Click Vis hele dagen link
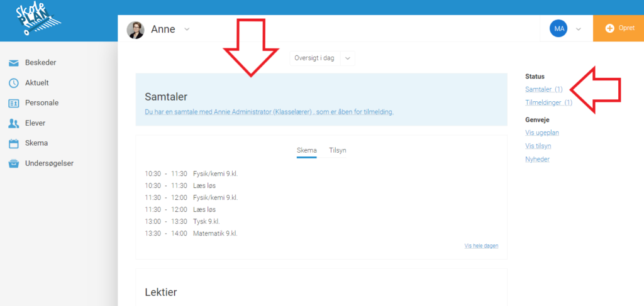This screenshot has height=306, width=644. click(x=481, y=246)
